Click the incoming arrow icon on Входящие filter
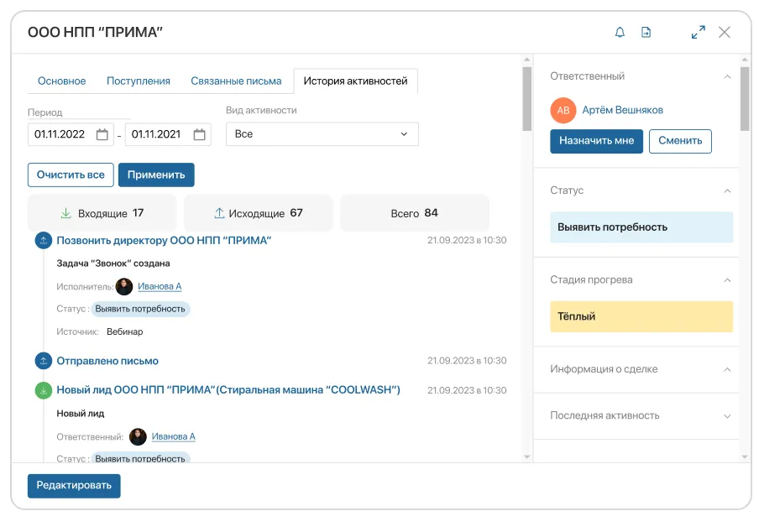759x532 pixels. [67, 212]
